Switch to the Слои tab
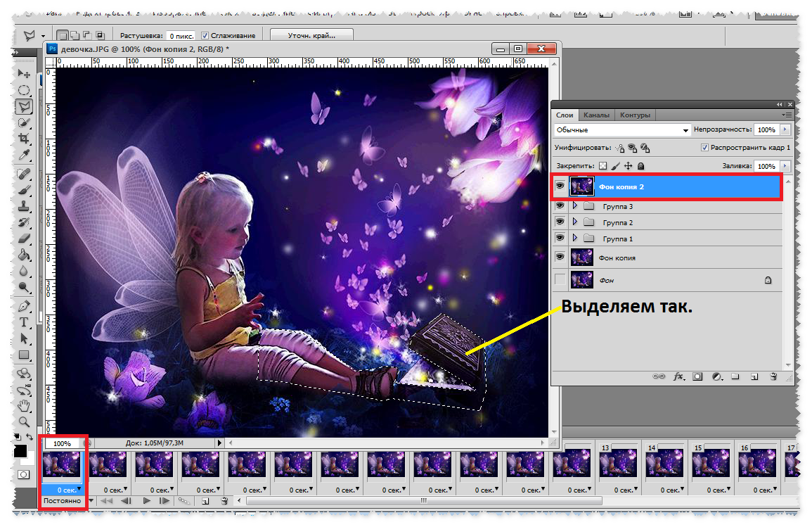The width and height of the screenshot is (812, 527). 565,115
